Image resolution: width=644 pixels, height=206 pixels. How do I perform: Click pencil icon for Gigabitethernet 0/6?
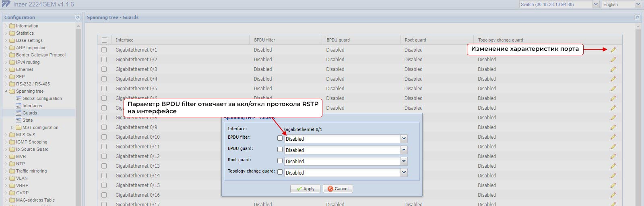613,98
